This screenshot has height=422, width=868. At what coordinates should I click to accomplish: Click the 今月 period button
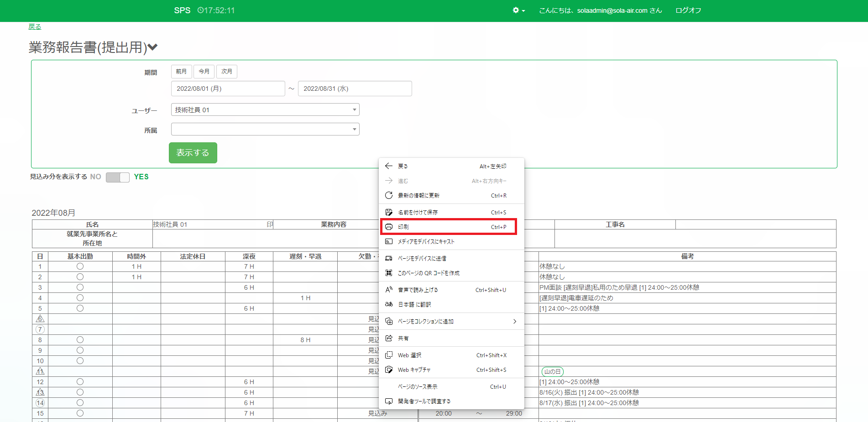[204, 72]
